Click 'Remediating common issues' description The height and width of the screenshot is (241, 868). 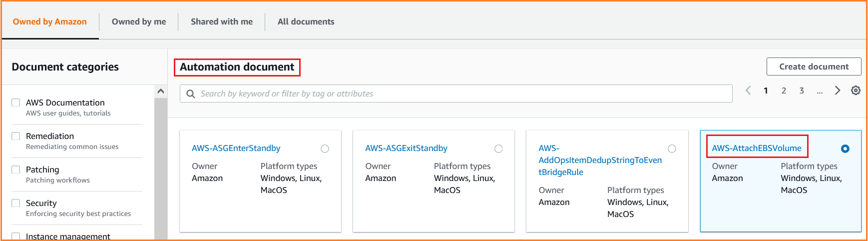click(72, 147)
